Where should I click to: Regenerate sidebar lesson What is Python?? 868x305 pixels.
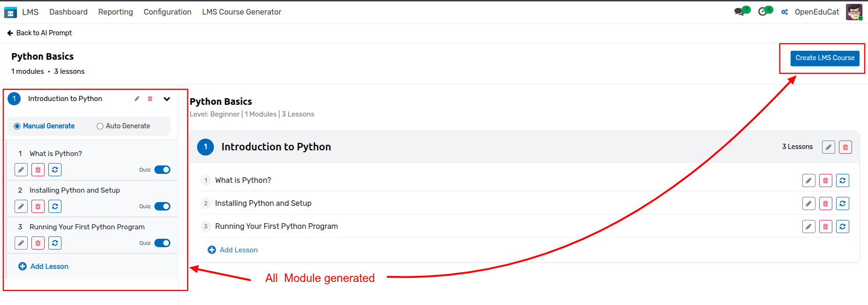tap(55, 170)
